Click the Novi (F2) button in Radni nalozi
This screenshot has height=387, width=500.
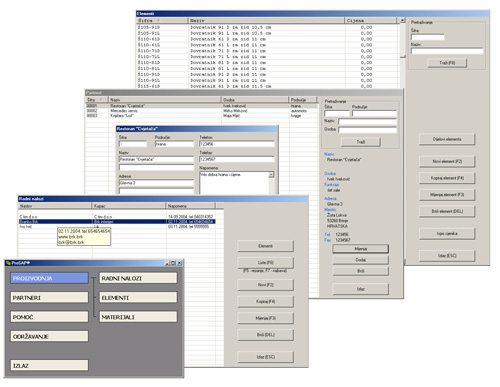(265, 285)
